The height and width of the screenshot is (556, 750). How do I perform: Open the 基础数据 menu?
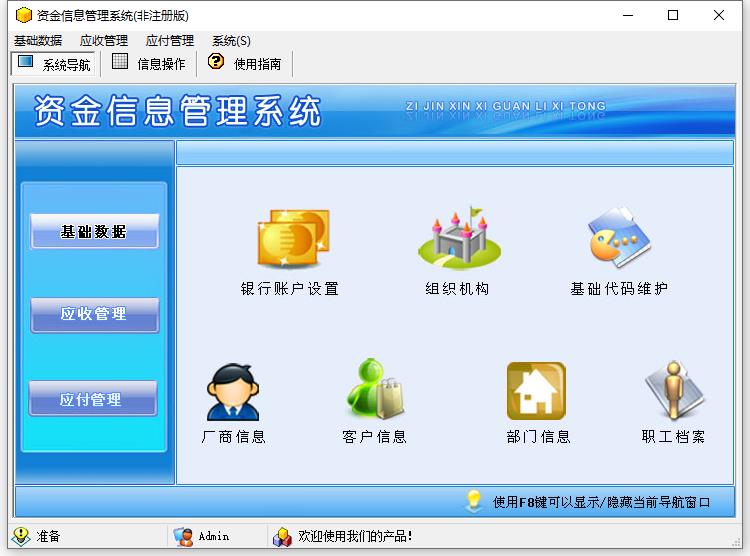point(38,41)
